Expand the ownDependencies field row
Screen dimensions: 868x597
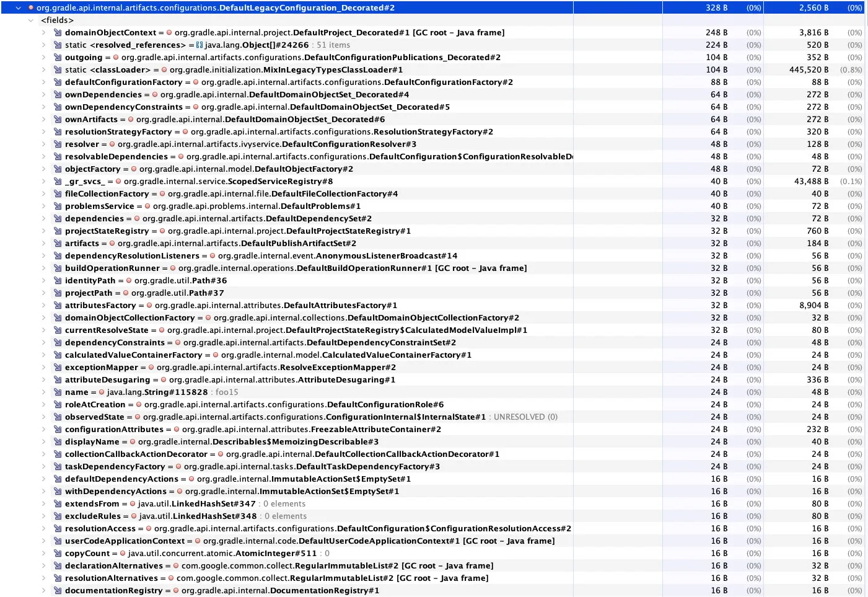tap(43, 95)
